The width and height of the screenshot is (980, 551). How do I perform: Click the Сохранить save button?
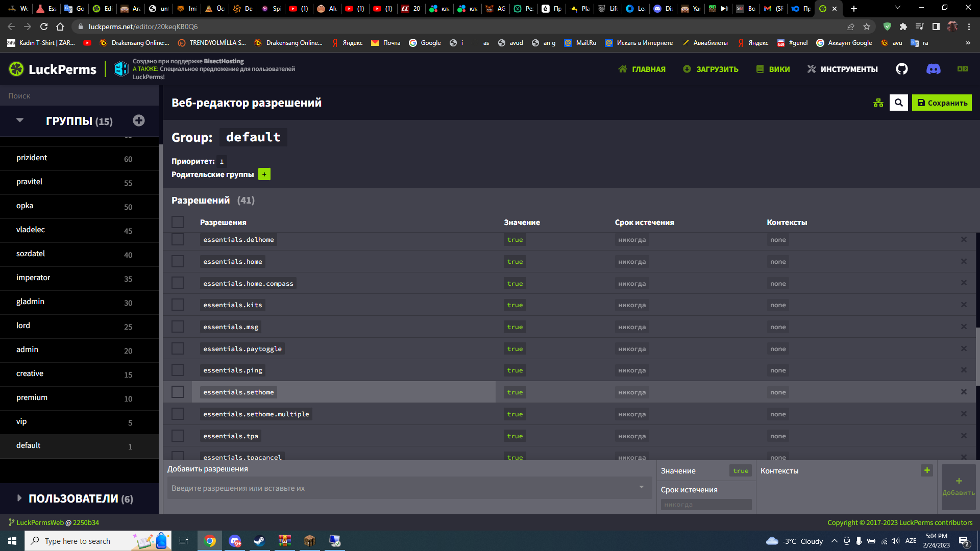[942, 103]
